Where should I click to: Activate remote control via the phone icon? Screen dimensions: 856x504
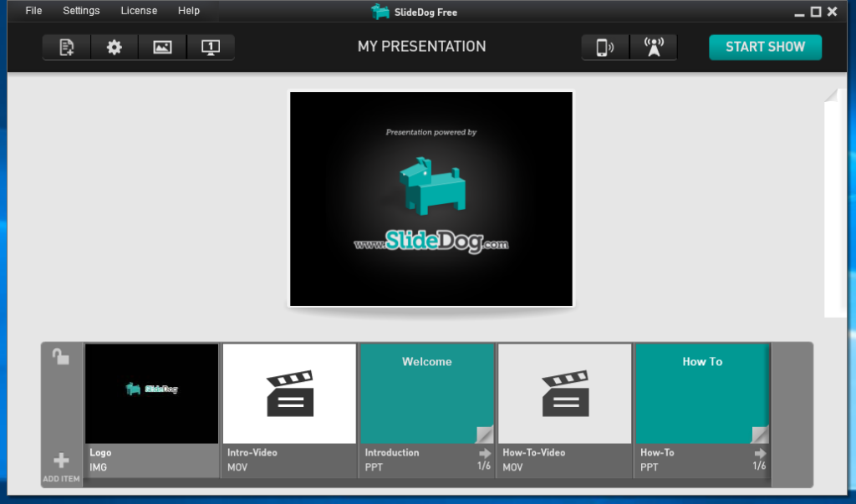(604, 47)
